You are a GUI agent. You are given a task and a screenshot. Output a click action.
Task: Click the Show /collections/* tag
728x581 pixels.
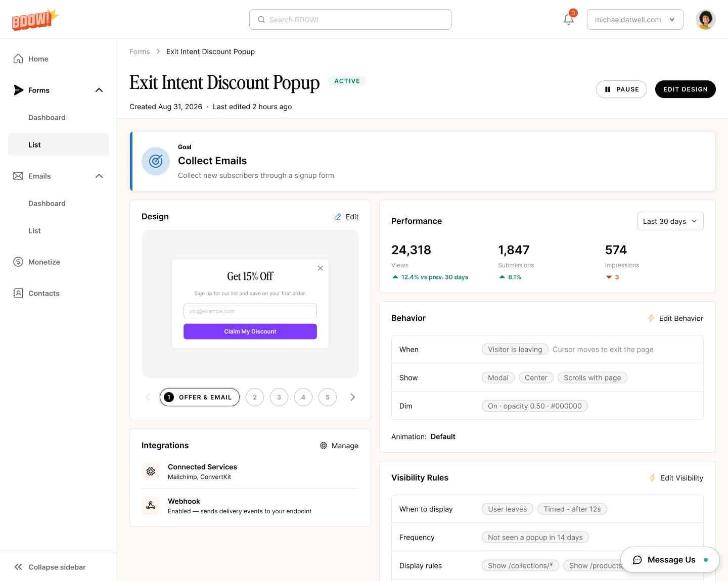coord(520,565)
